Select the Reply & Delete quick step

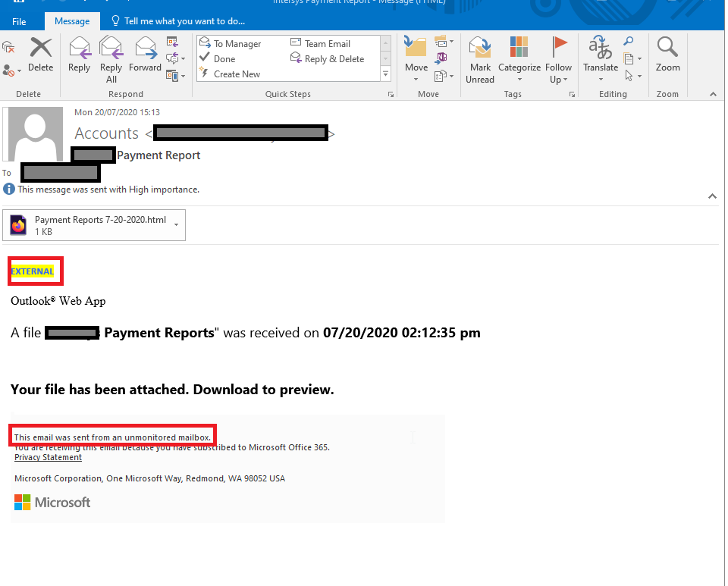328,58
